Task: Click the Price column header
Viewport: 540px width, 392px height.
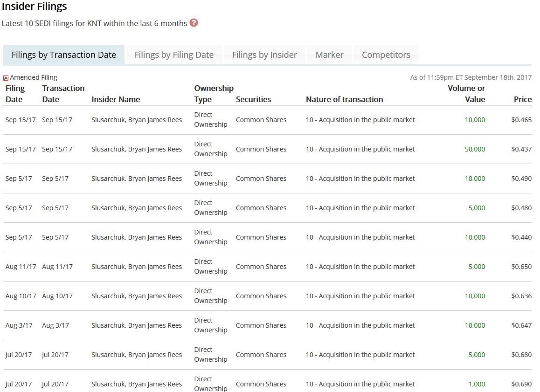Action: click(522, 99)
